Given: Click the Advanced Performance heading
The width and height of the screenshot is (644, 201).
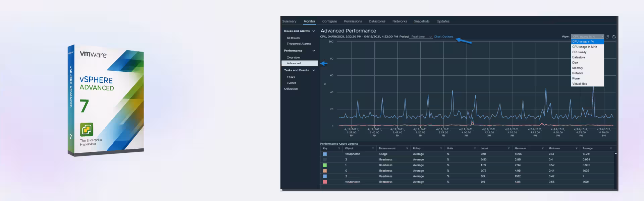Looking at the screenshot, I should pos(348,31).
